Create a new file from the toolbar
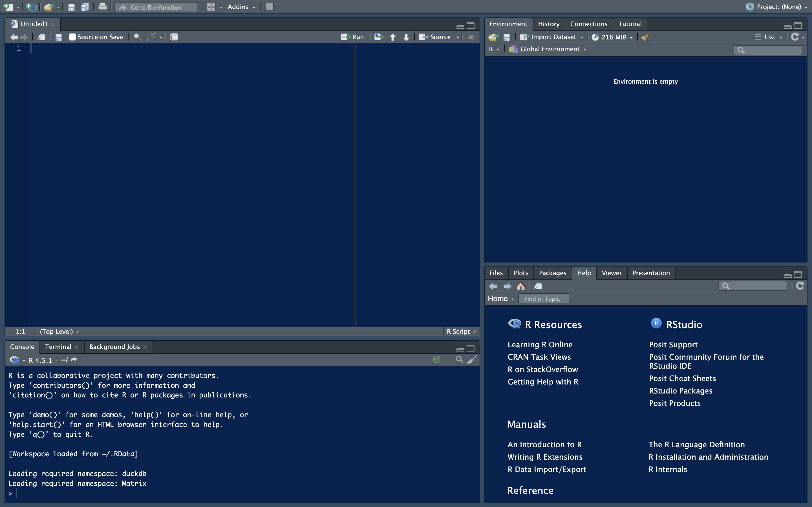The height and width of the screenshot is (507, 812). click(8, 7)
